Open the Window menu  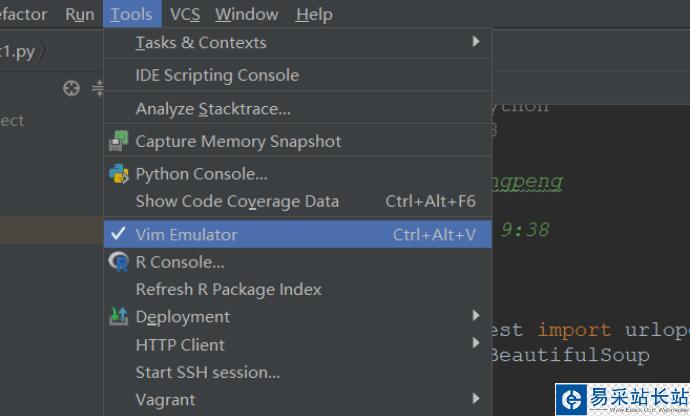pos(246,14)
